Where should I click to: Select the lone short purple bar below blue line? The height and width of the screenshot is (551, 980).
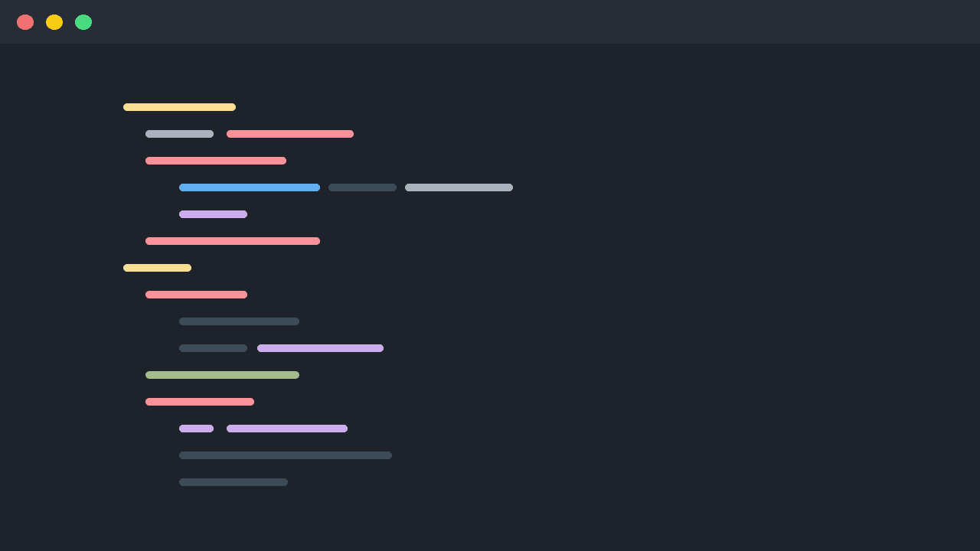tap(213, 214)
